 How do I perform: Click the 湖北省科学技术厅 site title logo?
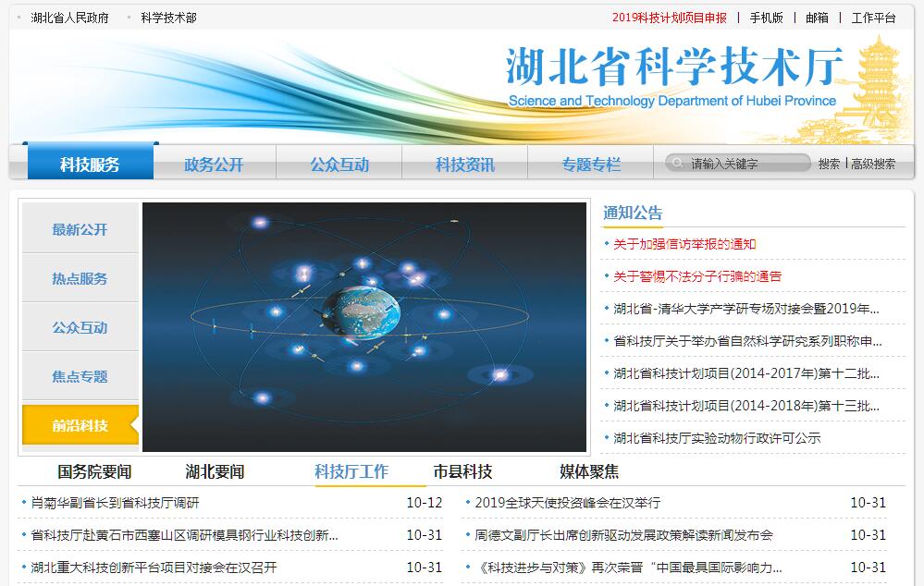[x=673, y=75]
